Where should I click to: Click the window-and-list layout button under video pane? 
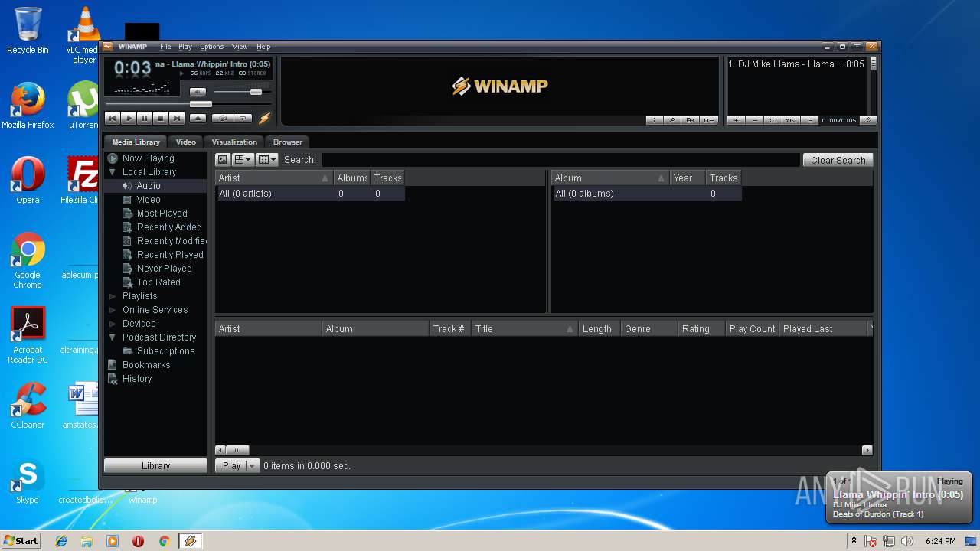709,120
